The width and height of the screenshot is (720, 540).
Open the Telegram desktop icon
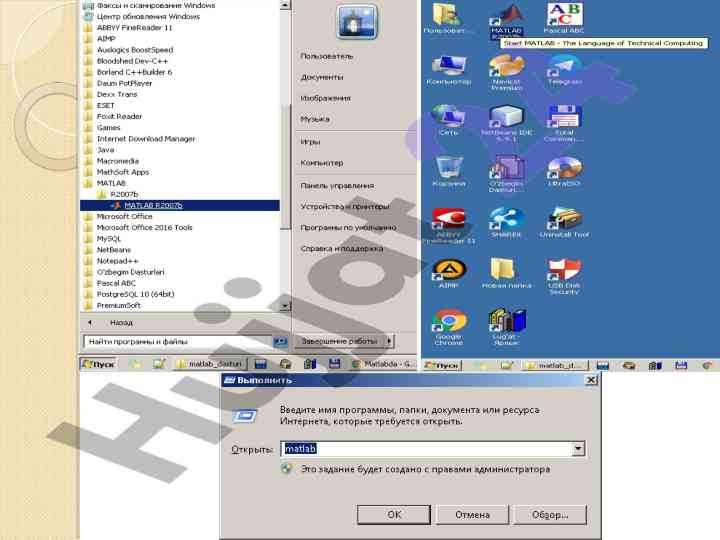coord(563,68)
